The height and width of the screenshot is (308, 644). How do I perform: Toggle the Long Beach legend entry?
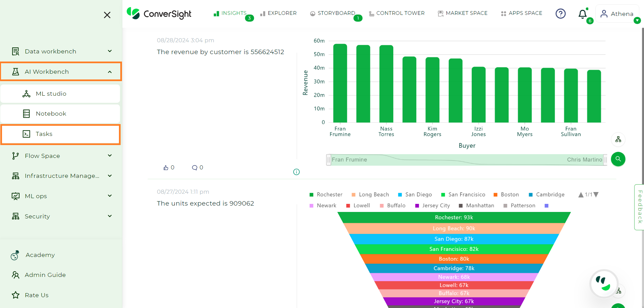370,195
